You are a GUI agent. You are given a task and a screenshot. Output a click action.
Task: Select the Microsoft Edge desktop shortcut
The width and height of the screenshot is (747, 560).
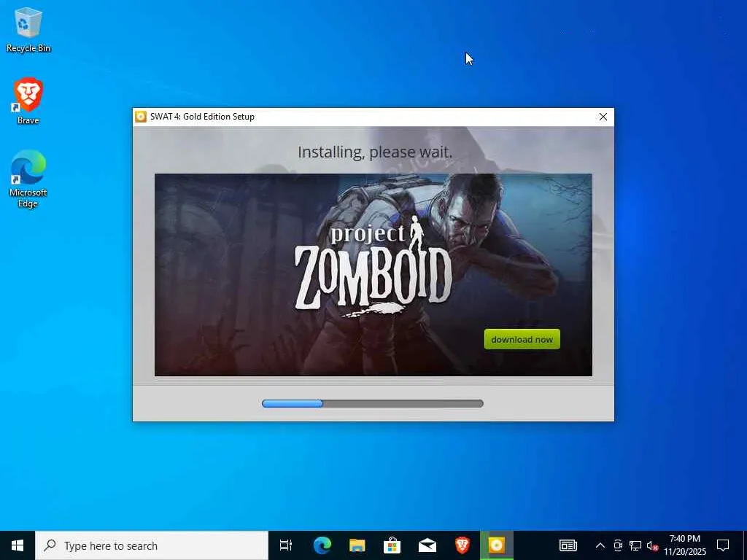point(28,179)
